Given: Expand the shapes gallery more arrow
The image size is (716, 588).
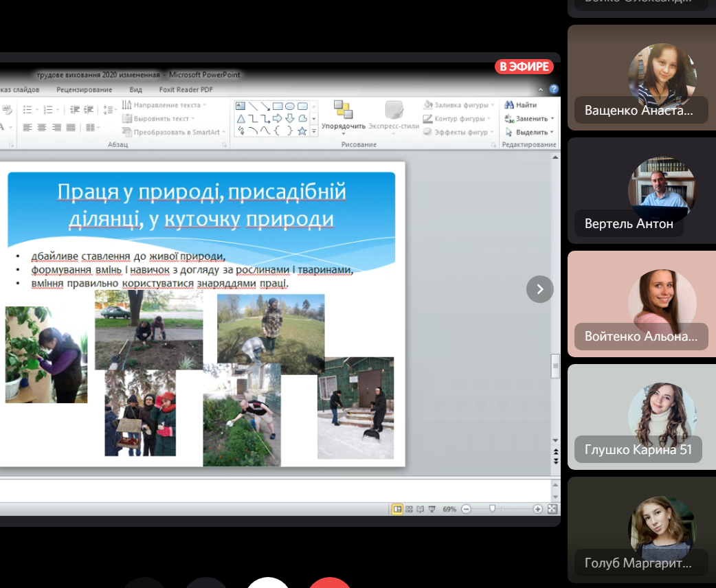Looking at the screenshot, I should 314,131.
